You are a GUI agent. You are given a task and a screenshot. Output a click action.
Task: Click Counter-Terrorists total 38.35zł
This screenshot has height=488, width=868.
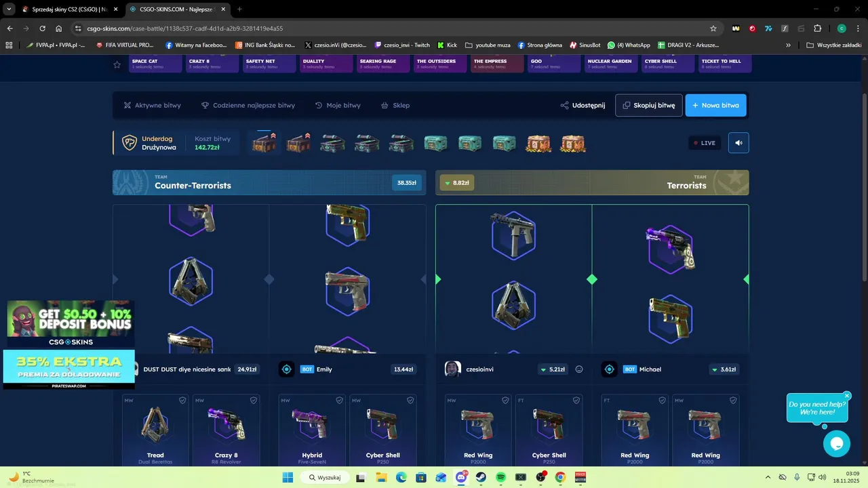[x=406, y=182]
